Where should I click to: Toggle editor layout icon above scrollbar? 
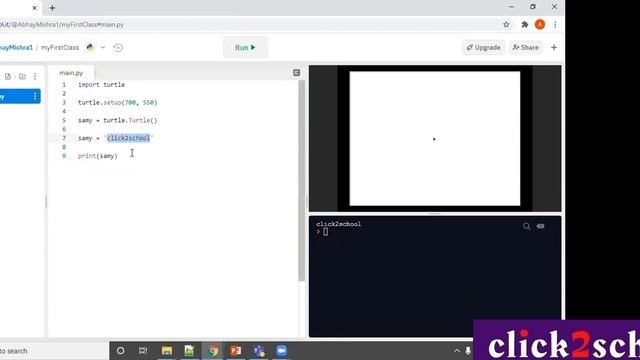coord(297,73)
